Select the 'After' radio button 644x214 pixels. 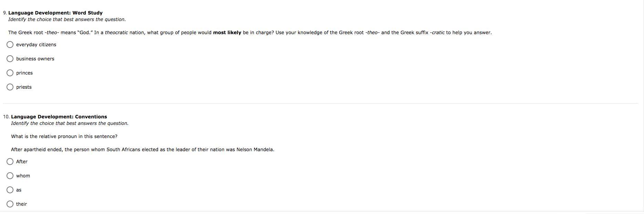10,162
